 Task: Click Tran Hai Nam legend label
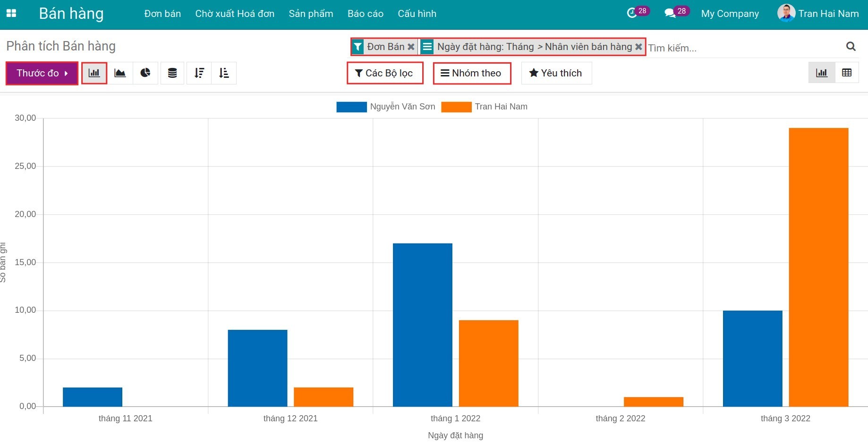[501, 107]
